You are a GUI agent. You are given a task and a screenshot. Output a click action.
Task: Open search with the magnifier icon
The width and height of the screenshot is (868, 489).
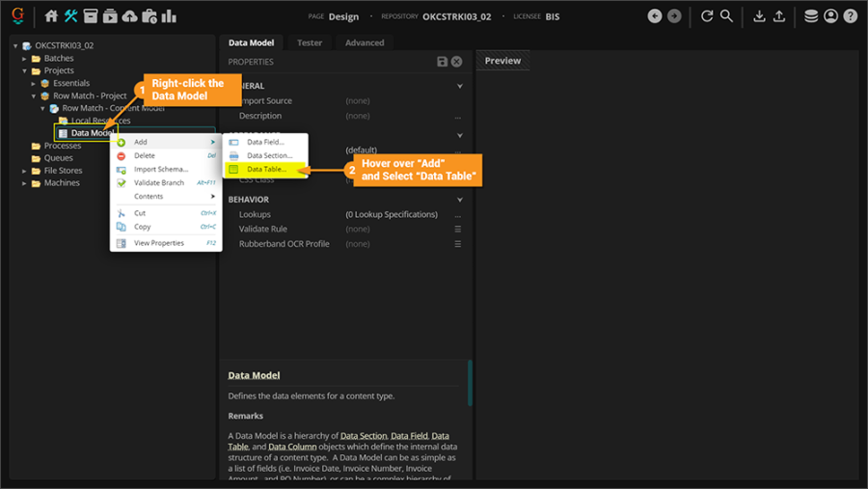tap(726, 16)
